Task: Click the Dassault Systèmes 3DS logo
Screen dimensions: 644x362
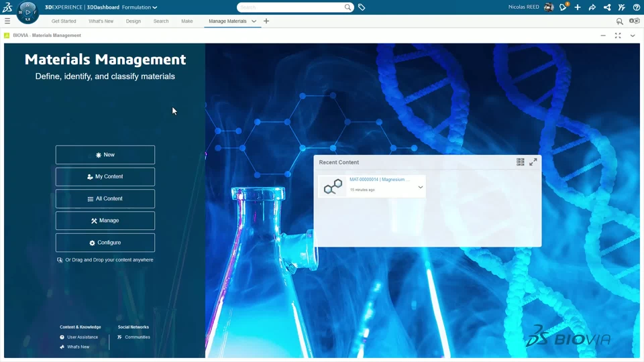Action: pos(7,7)
